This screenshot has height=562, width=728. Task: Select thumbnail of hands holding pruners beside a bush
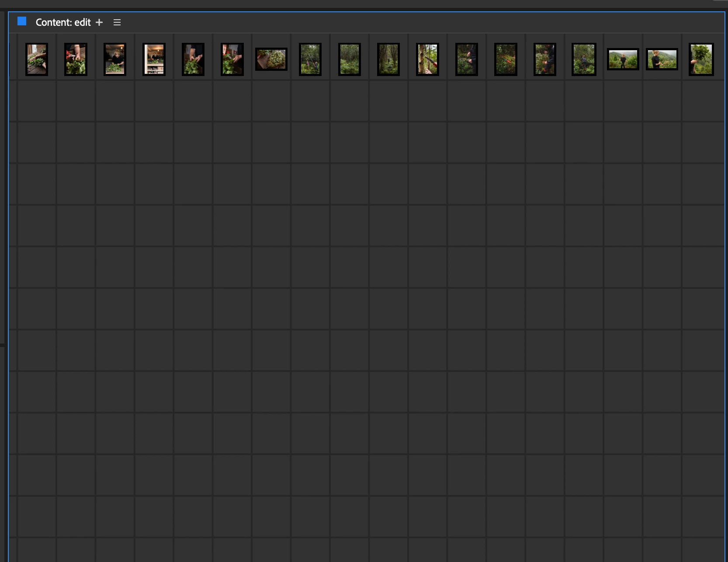click(x=467, y=59)
